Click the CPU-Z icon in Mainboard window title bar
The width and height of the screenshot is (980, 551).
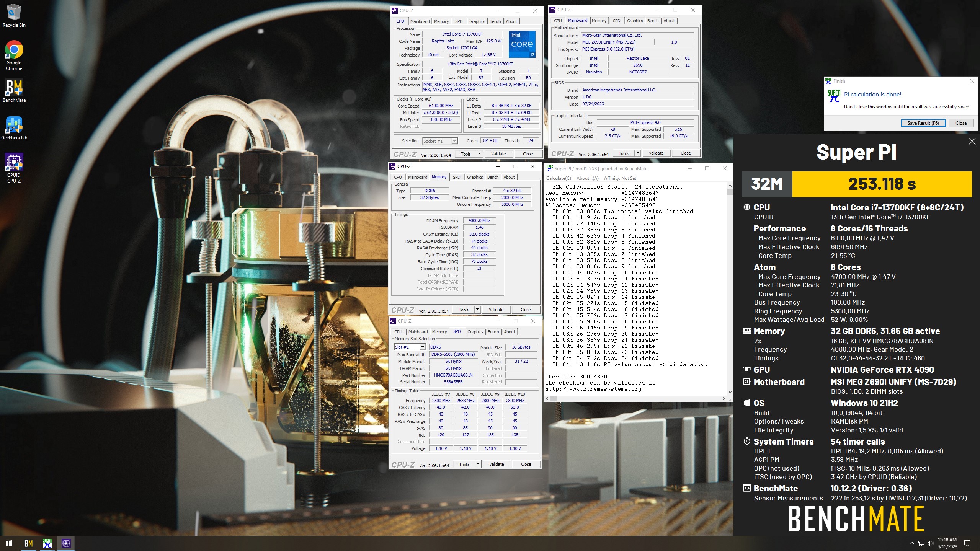pyautogui.click(x=552, y=10)
